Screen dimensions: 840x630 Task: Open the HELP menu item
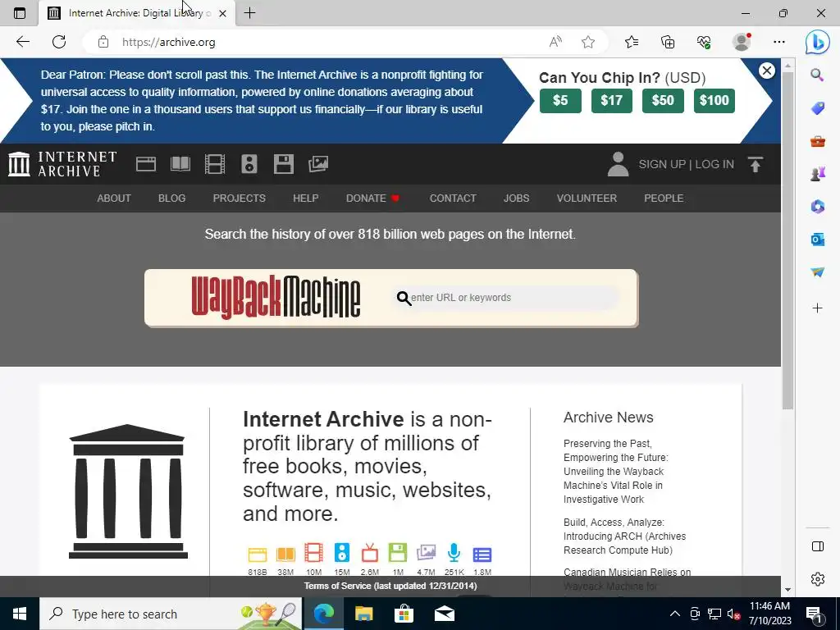click(306, 199)
